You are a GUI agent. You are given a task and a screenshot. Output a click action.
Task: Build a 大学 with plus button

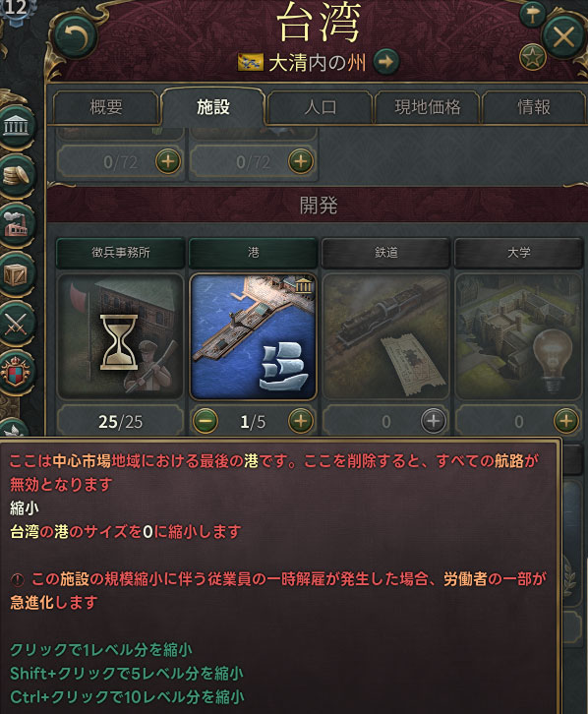[x=566, y=421]
